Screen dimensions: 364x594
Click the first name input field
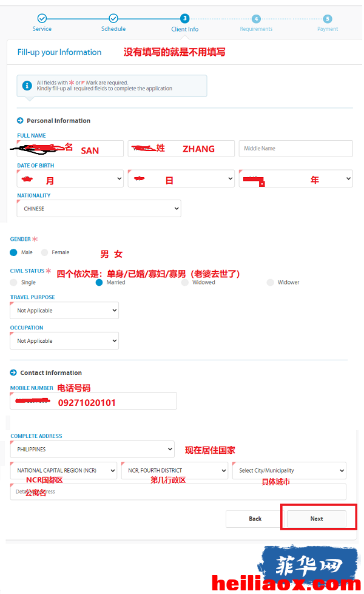click(70, 149)
